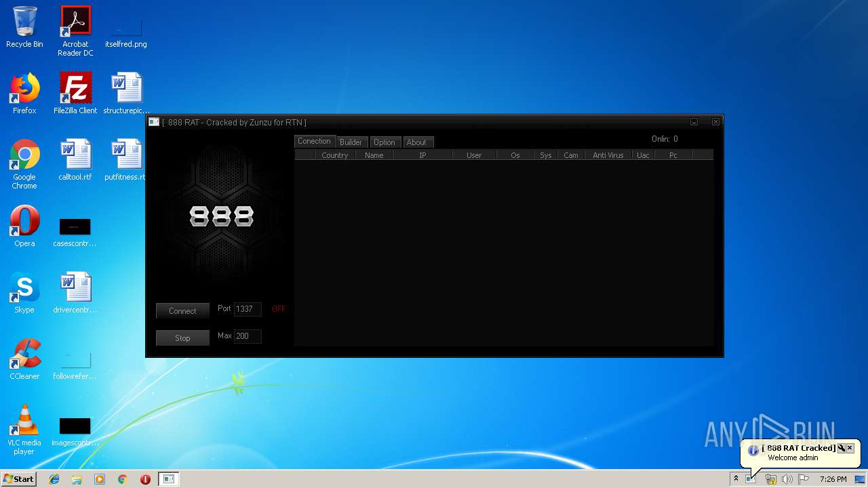Click the Onlin: 0 counter text

(x=665, y=139)
